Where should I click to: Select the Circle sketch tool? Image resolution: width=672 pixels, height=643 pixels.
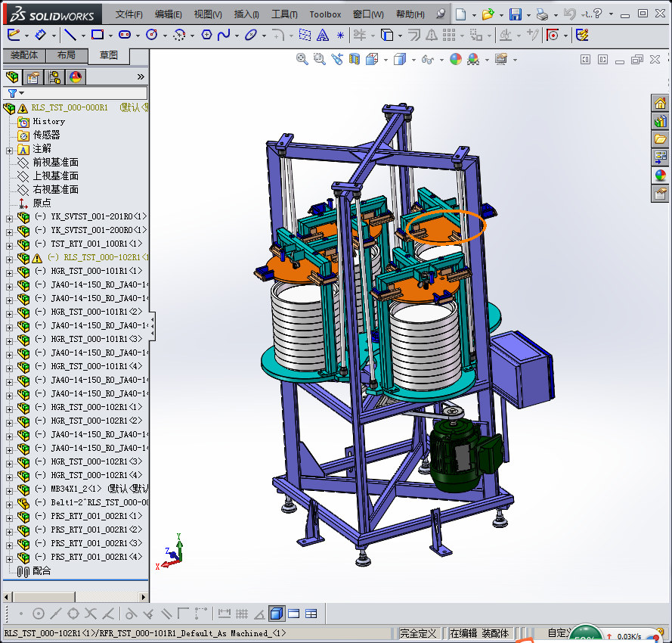(x=152, y=35)
